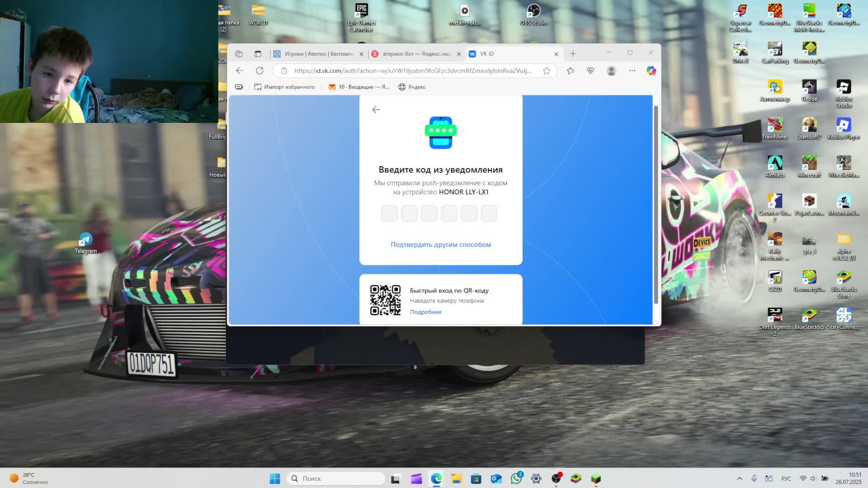Image resolution: width=868 pixels, height=488 pixels.
Task: Click the browser back arrow
Action: point(240,70)
